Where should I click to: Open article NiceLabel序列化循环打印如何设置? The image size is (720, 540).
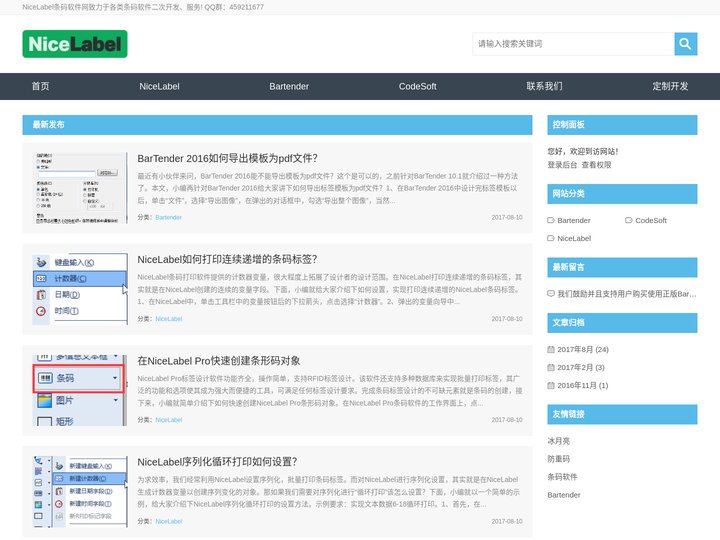(217, 462)
